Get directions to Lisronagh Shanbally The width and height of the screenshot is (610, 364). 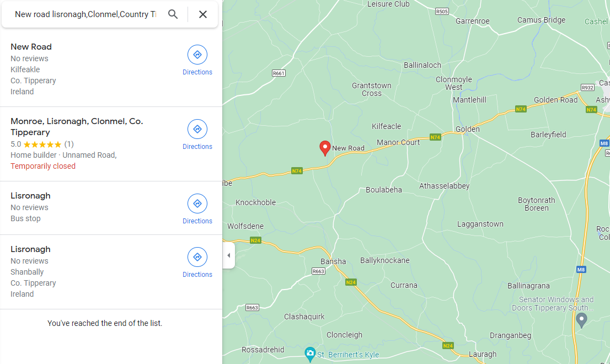click(x=197, y=262)
